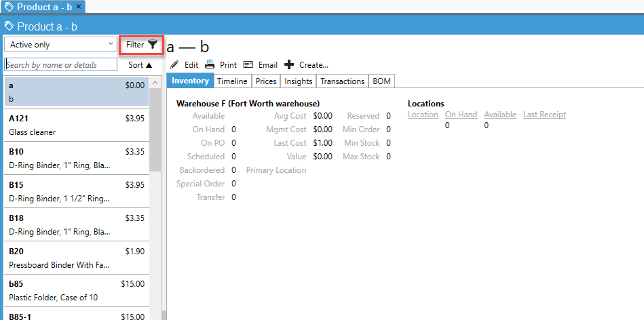This screenshot has width=644, height=320.
Task: Click the Location column header link
Action: (x=423, y=115)
